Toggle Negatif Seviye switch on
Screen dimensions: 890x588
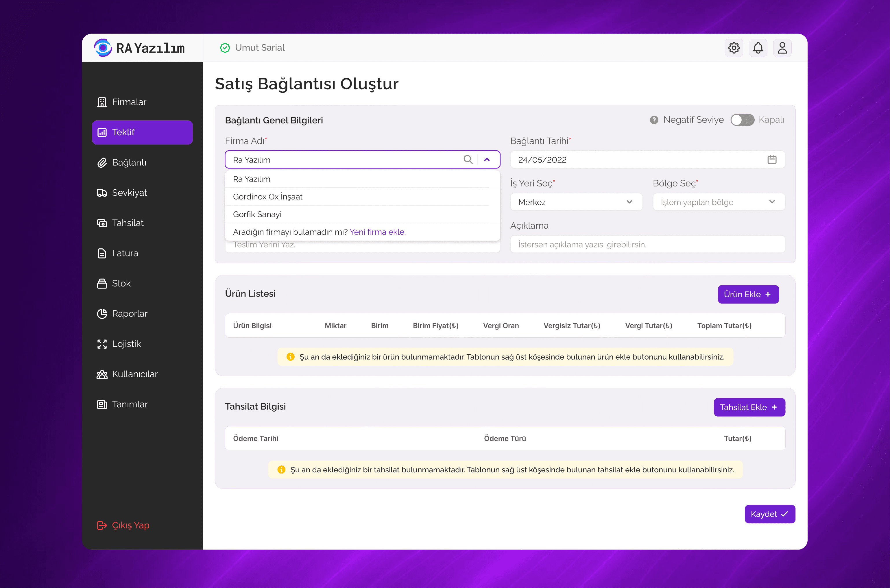[x=742, y=120]
